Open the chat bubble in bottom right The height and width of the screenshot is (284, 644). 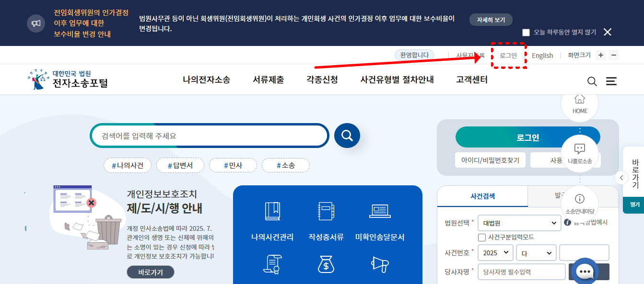point(585,271)
